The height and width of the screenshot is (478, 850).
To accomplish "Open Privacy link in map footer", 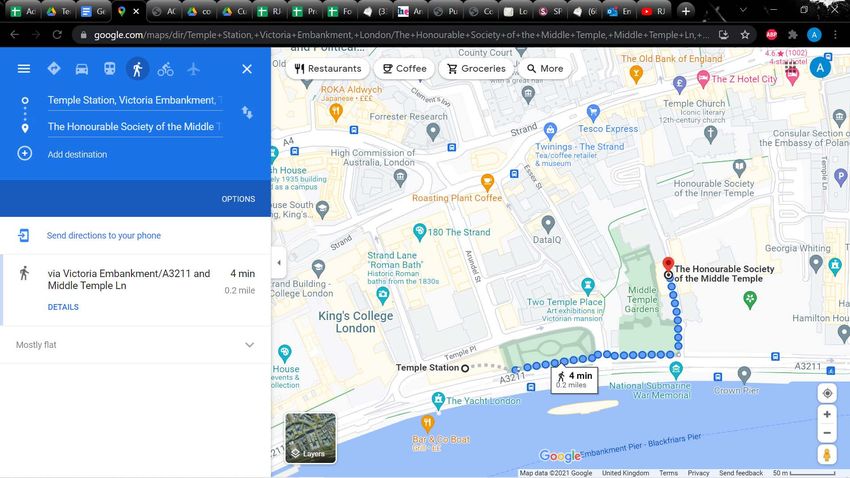I will [698, 473].
